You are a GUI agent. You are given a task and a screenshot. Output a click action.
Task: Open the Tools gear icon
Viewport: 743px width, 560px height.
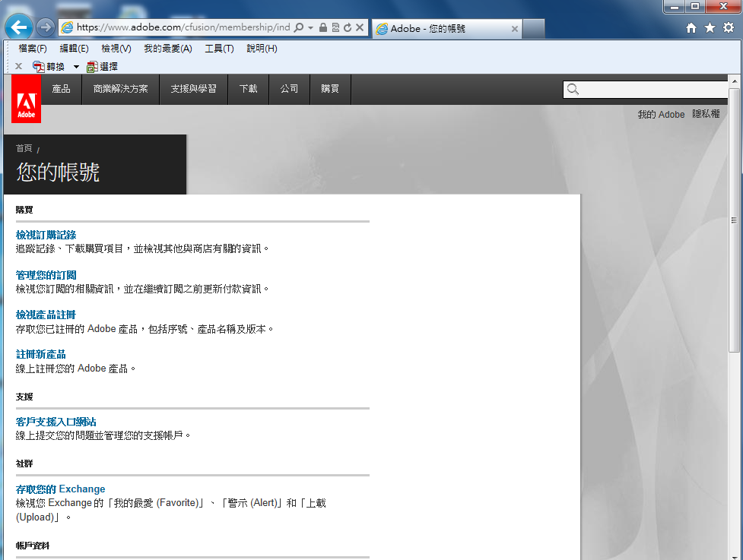[729, 28]
